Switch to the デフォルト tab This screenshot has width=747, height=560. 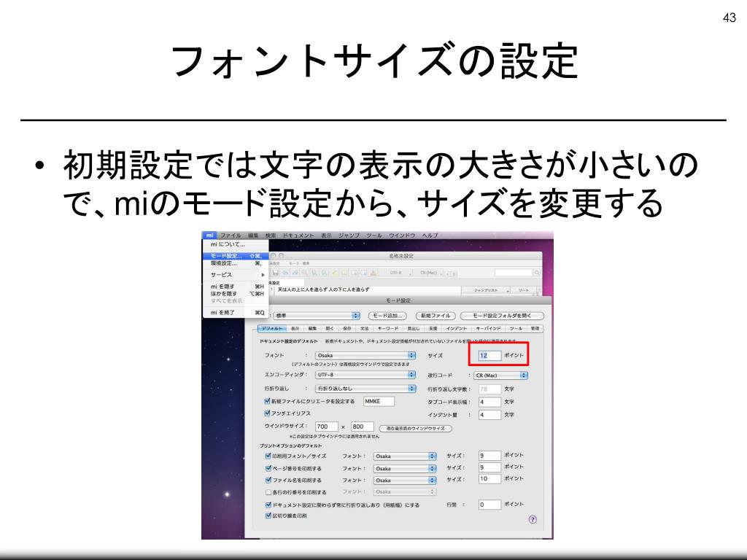(x=272, y=329)
